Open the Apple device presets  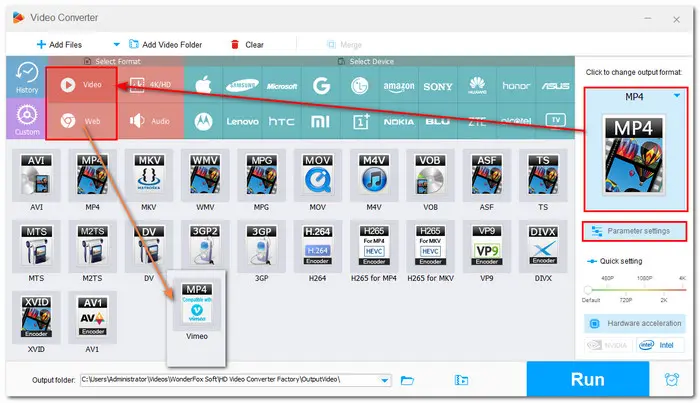click(x=203, y=85)
